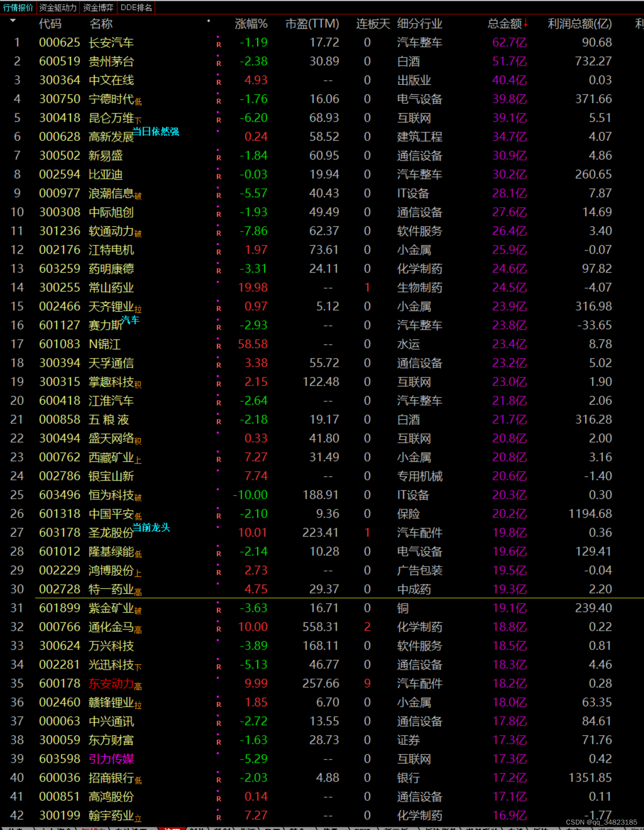Select stock 银宝山新
This screenshot has height=830, width=644.
coord(111,476)
